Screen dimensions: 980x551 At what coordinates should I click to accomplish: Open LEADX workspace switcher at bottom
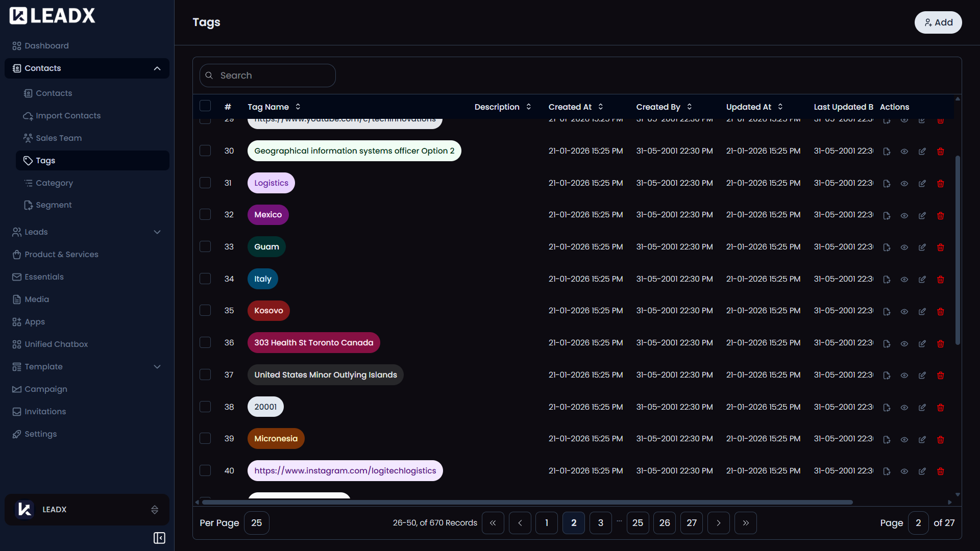pos(87,509)
